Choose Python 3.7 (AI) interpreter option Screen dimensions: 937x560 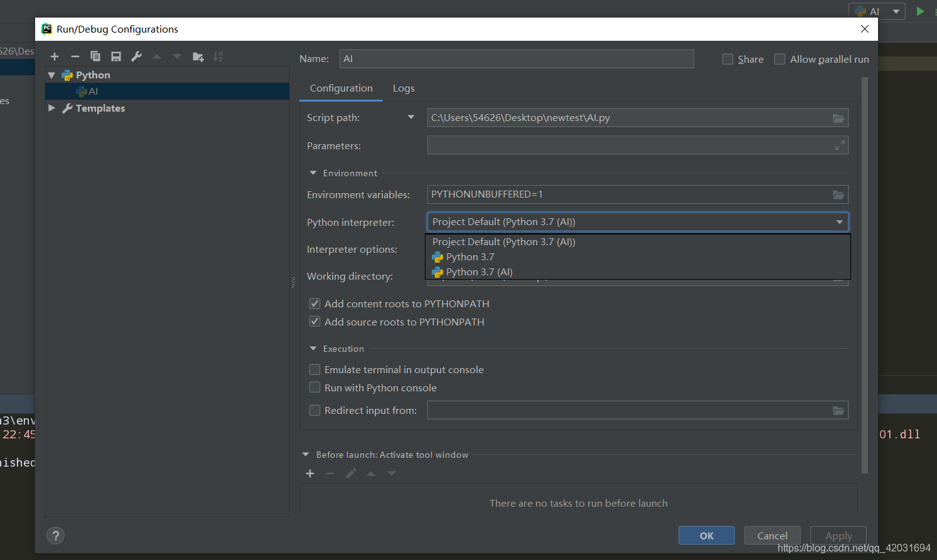[x=638, y=272]
